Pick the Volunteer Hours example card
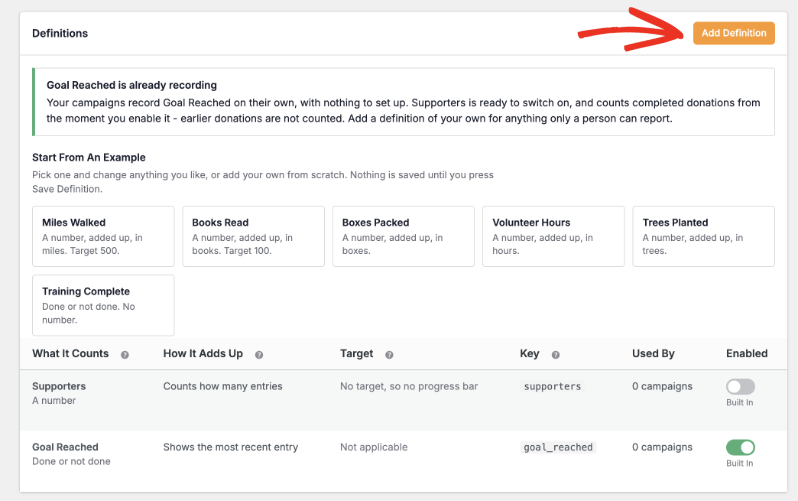Screen dimensions: 798x501 click(553, 236)
